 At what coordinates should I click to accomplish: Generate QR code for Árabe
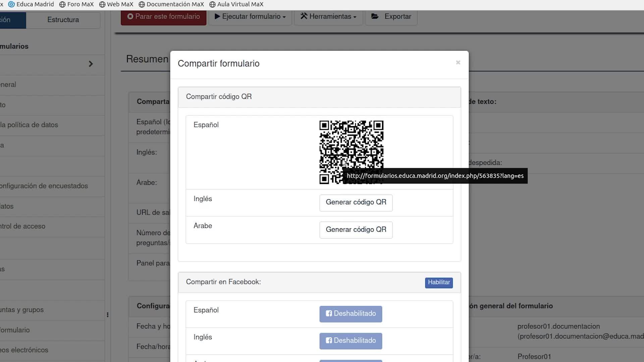pyautogui.click(x=356, y=230)
